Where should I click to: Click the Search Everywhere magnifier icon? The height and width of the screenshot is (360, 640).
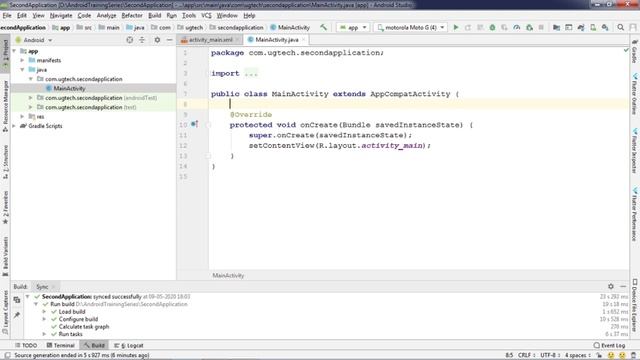(620, 27)
